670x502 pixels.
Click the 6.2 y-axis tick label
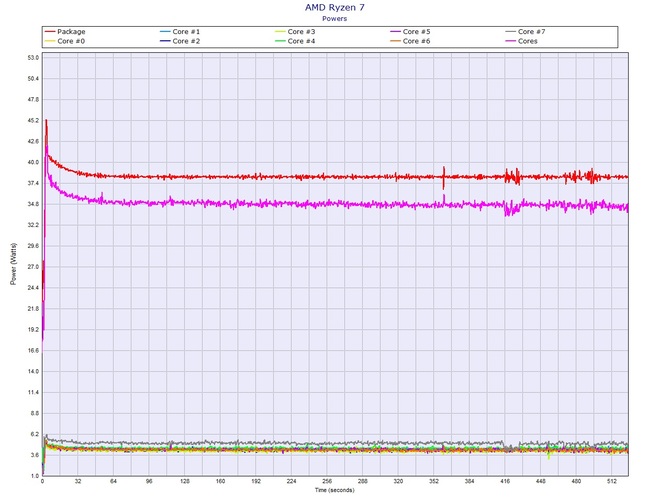(x=35, y=434)
